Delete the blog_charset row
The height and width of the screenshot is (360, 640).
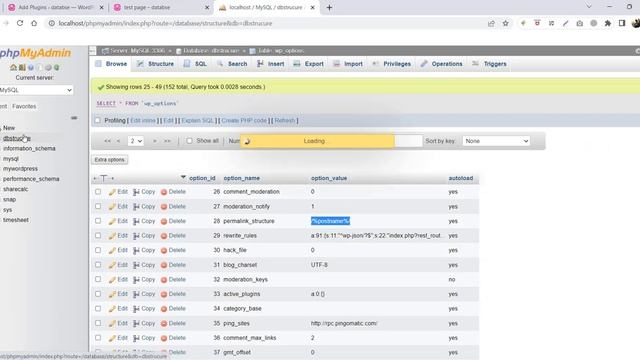(173, 265)
